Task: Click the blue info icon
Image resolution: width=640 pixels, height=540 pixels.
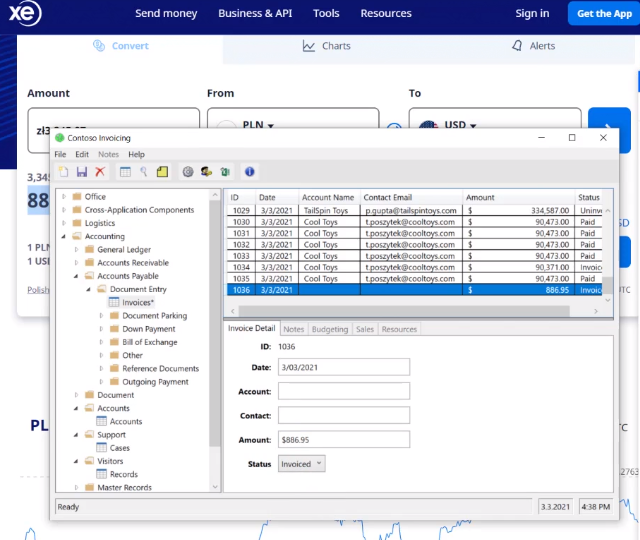Action: pos(250,172)
